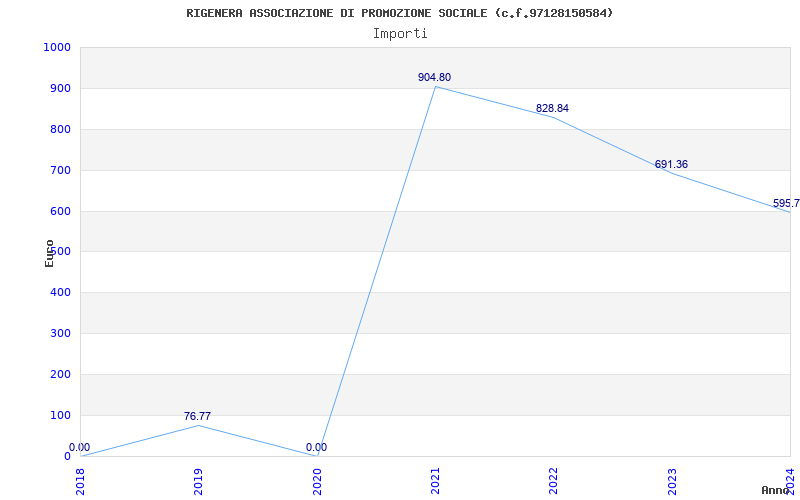Viewport: 800px width, 500px height.
Task: Select the 2023 x-axis label
Action: pyautogui.click(x=672, y=482)
